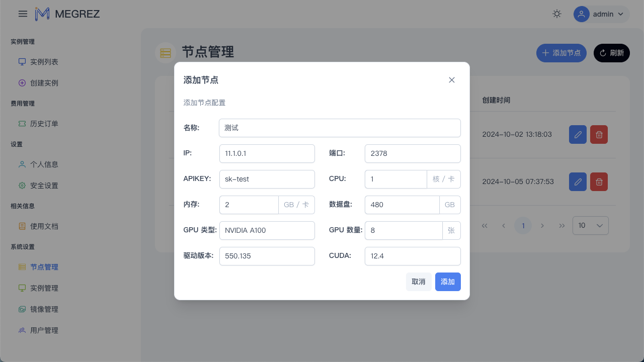644x362 pixels.
Task: Focus the GPU 类型 input field
Action: coord(267,230)
